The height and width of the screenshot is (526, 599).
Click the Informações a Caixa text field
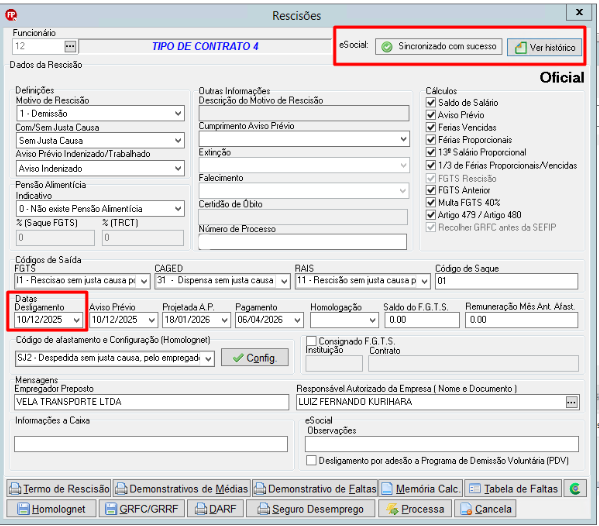(x=151, y=444)
